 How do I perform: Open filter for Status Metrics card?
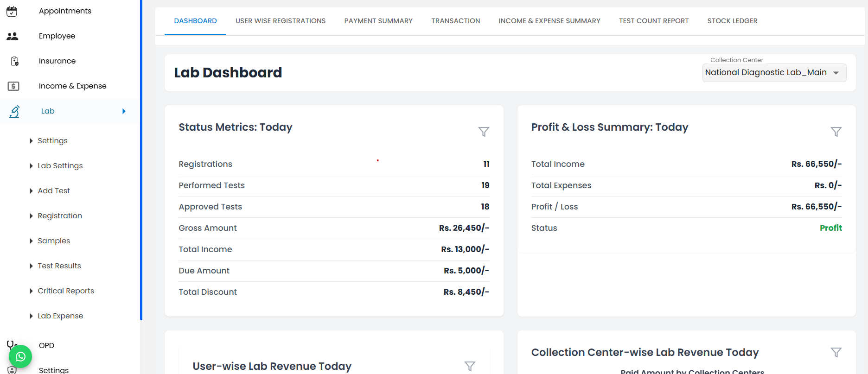[484, 132]
